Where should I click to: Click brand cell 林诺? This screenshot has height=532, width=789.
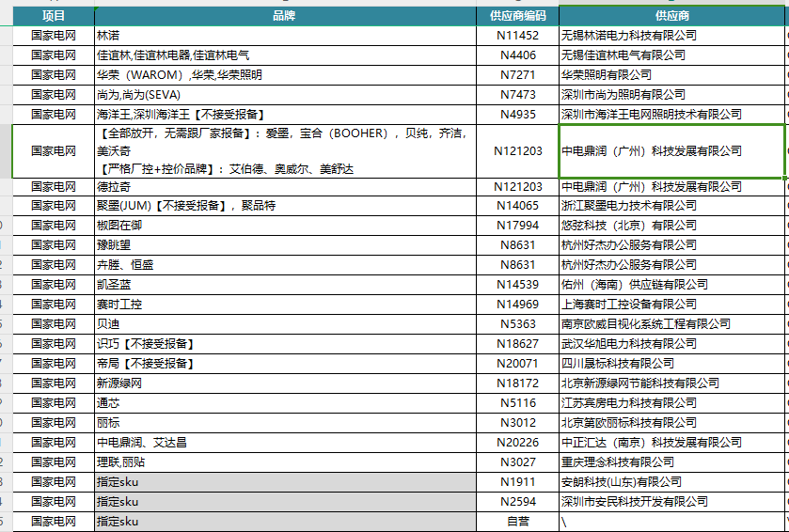tap(285, 36)
